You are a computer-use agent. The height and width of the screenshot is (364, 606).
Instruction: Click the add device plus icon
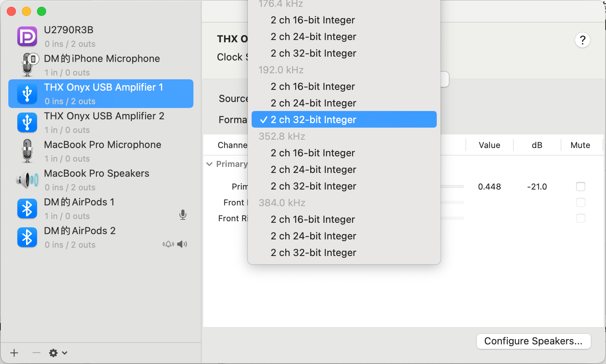pyautogui.click(x=14, y=353)
